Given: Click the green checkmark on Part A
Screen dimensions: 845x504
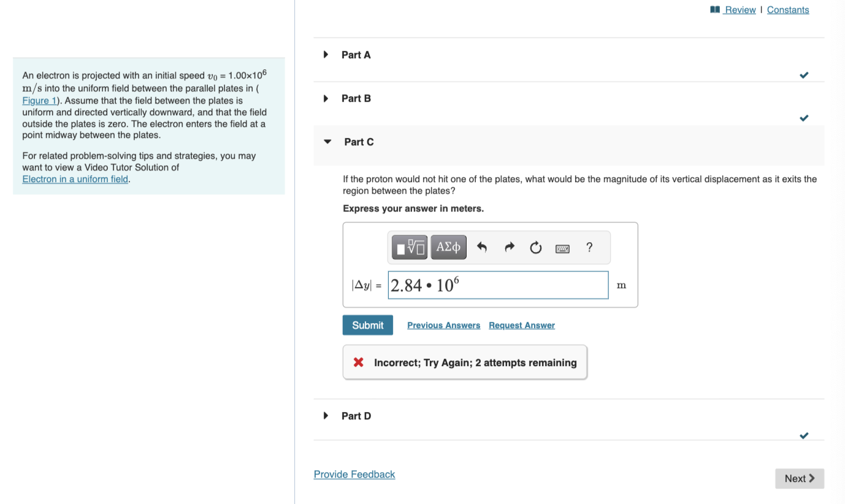Looking at the screenshot, I should coord(803,75).
